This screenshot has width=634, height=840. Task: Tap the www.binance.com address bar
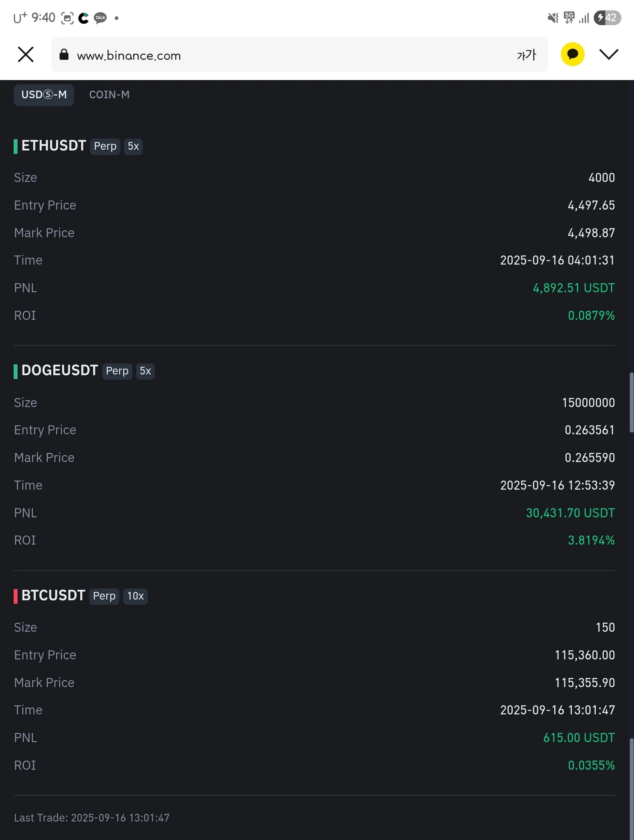[266, 55]
